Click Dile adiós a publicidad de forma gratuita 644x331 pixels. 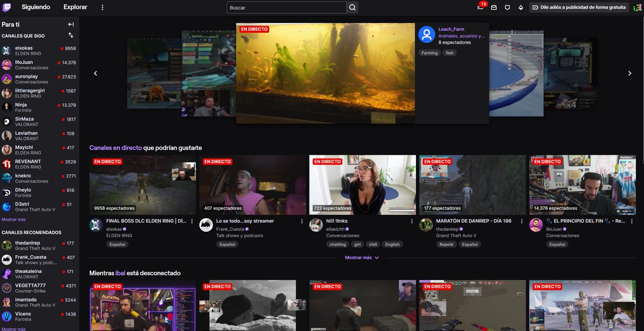tap(579, 8)
